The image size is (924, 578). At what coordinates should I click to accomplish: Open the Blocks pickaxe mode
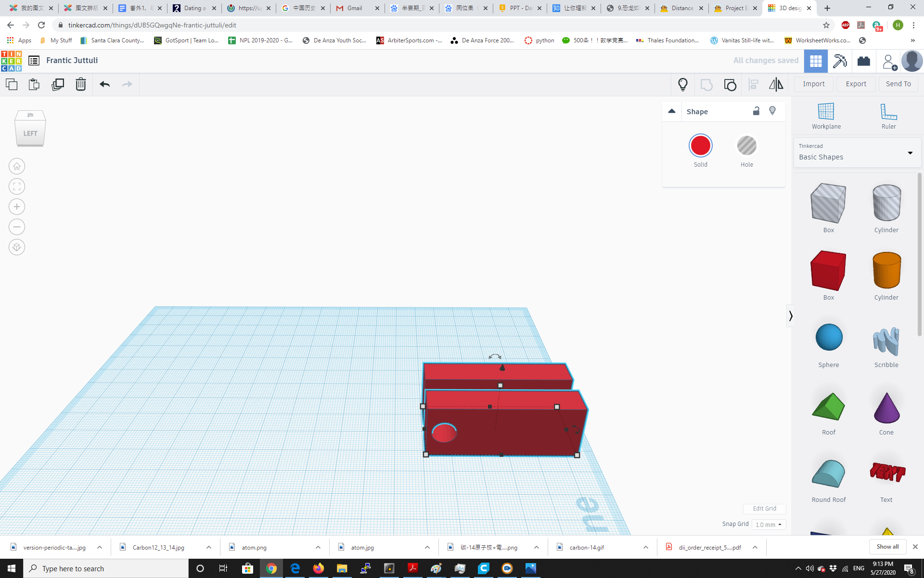(840, 61)
